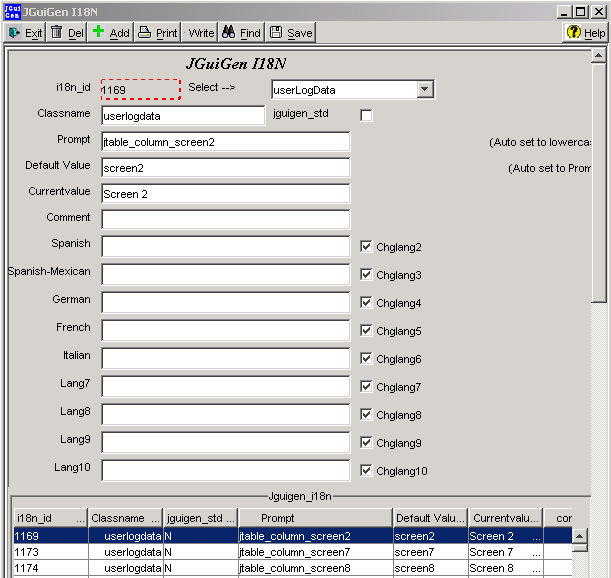
Task: Click the jtable_column_screen8 prompt cell
Action: (x=316, y=568)
